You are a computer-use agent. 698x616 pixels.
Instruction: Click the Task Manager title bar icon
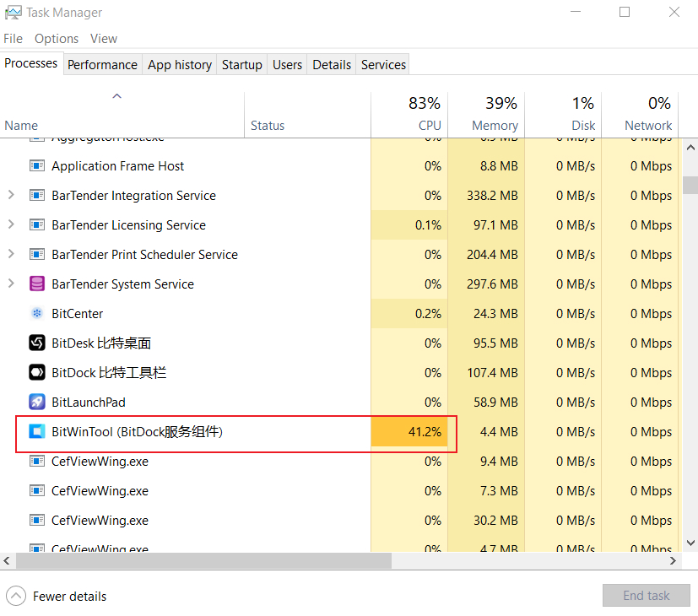[x=13, y=13]
